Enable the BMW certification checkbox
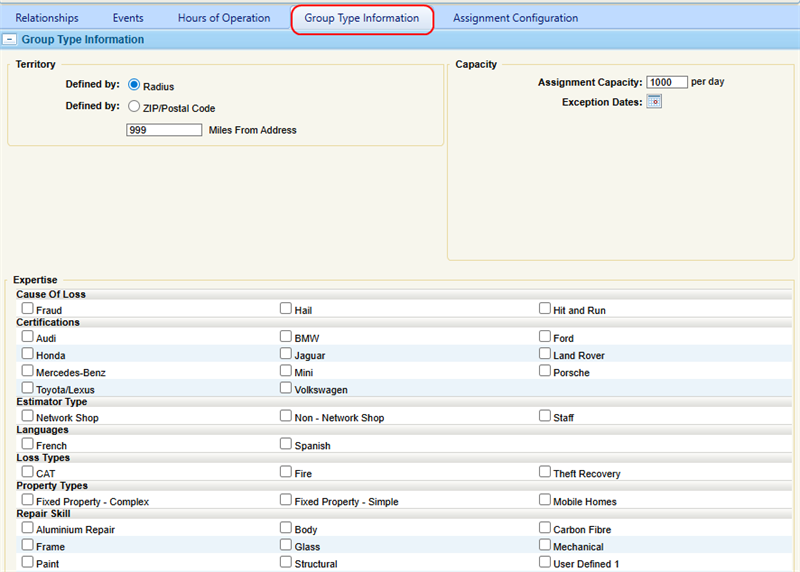Viewport: 800px width, 572px height. pyautogui.click(x=286, y=336)
